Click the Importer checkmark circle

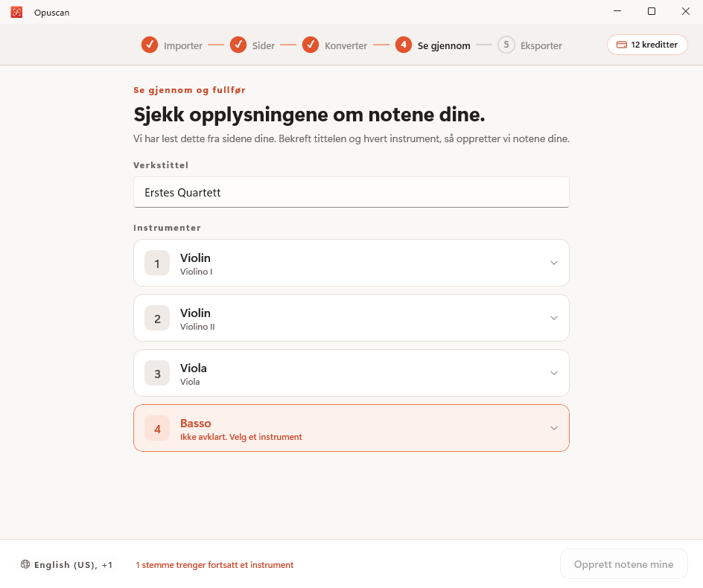coord(150,45)
